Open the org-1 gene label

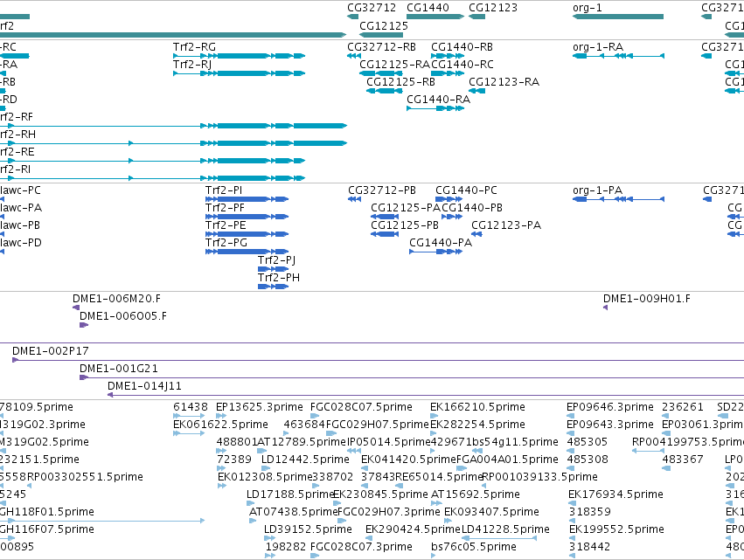[x=588, y=8]
